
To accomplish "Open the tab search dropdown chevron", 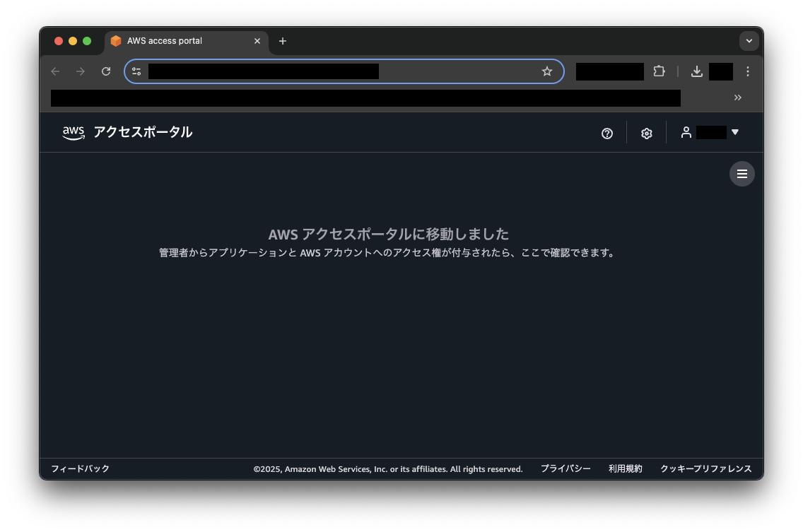I will [x=749, y=41].
